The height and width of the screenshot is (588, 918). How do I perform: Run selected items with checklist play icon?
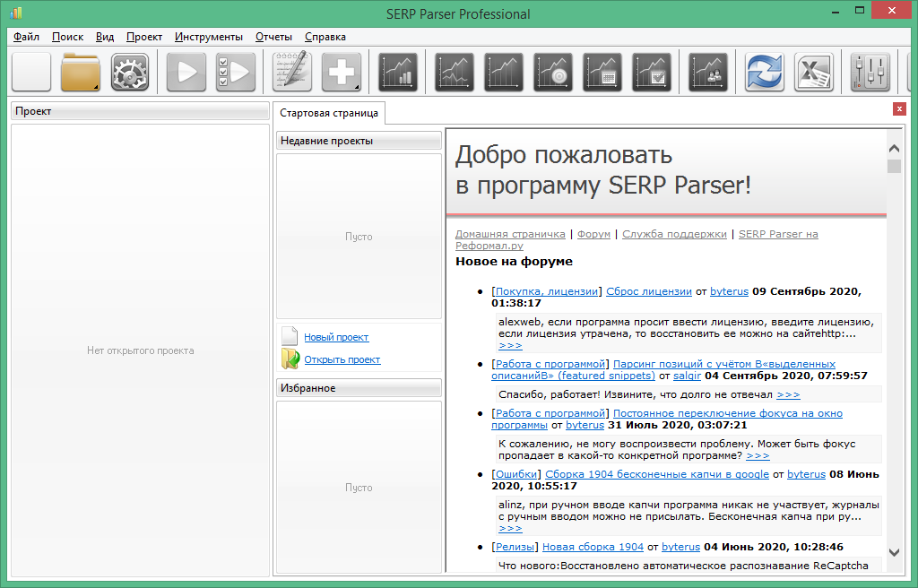236,72
